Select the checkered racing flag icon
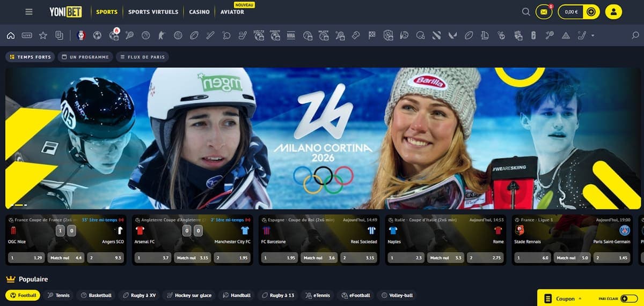Viewport: 644px width, 306px height. (x=372, y=36)
